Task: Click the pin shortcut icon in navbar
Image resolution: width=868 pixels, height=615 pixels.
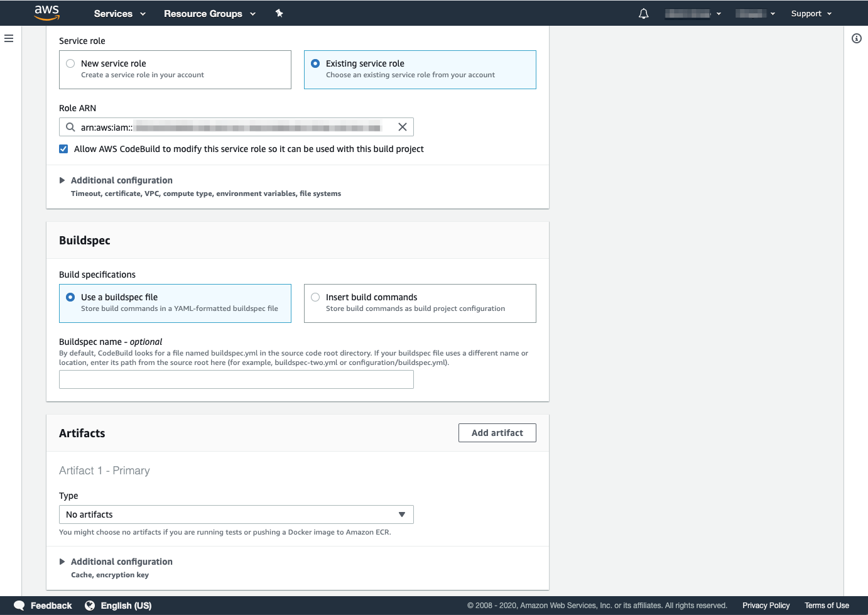Action: (x=279, y=13)
